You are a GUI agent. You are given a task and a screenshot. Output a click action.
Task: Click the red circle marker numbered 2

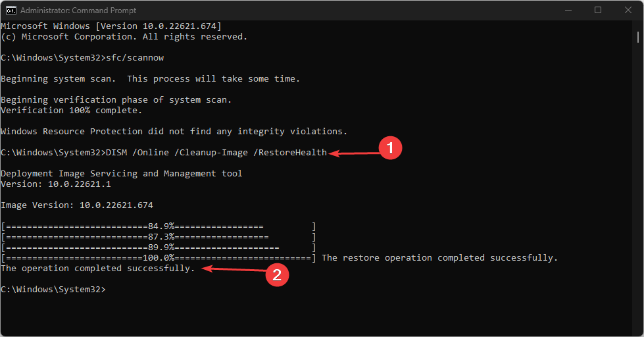[x=277, y=275]
